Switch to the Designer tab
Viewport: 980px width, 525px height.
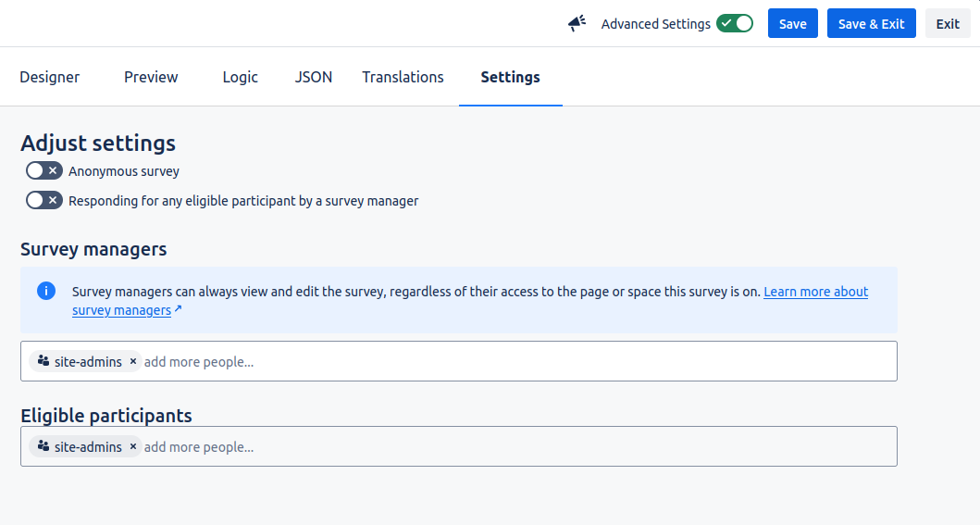[50, 77]
